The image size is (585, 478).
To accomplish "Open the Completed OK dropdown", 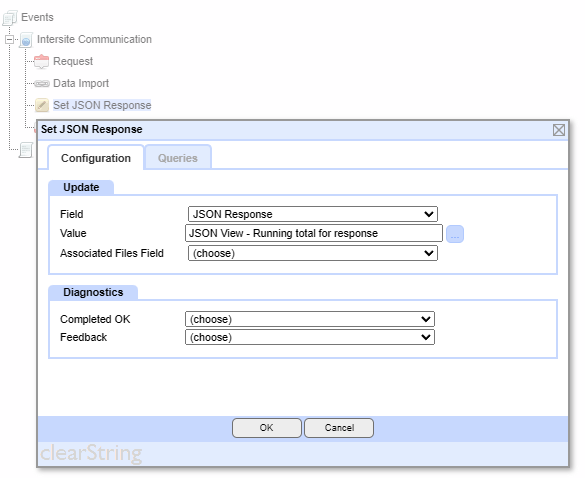I will click(310, 319).
